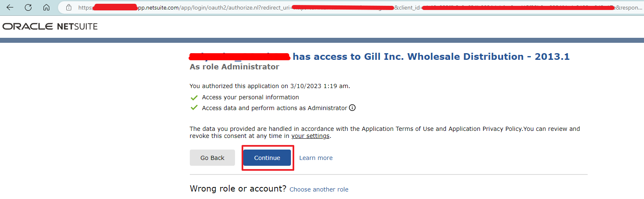Open the your settings link

pyautogui.click(x=310, y=136)
